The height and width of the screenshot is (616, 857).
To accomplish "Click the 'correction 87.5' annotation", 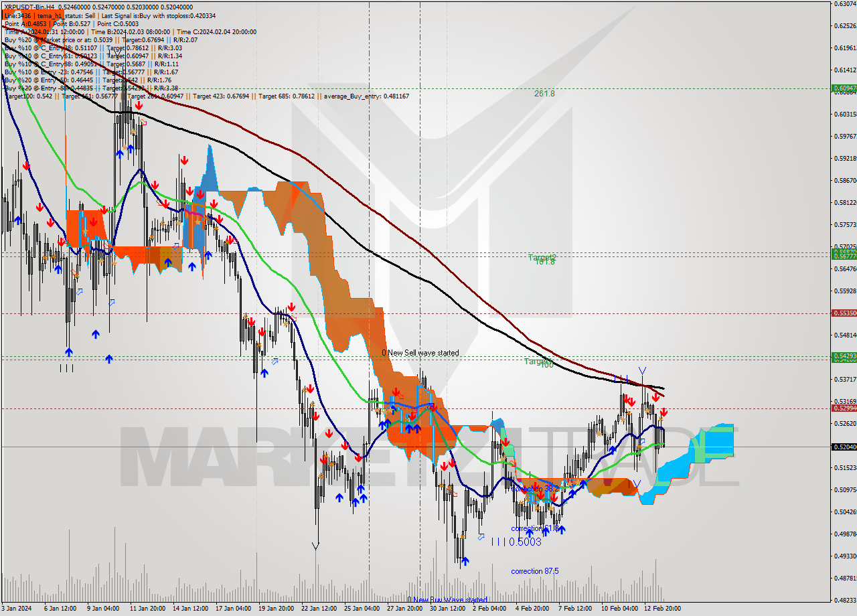I will click(x=535, y=571).
